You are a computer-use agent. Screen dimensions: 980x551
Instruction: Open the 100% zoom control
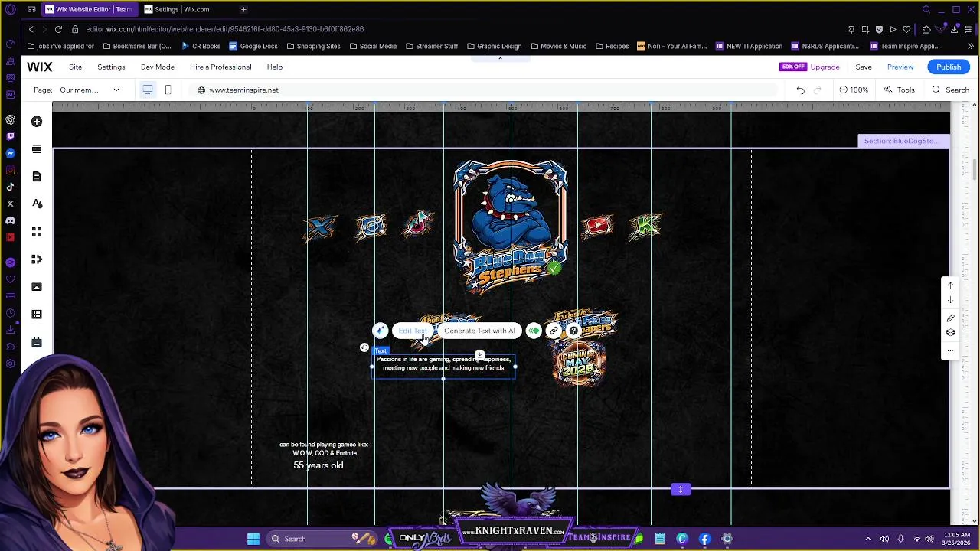(854, 90)
